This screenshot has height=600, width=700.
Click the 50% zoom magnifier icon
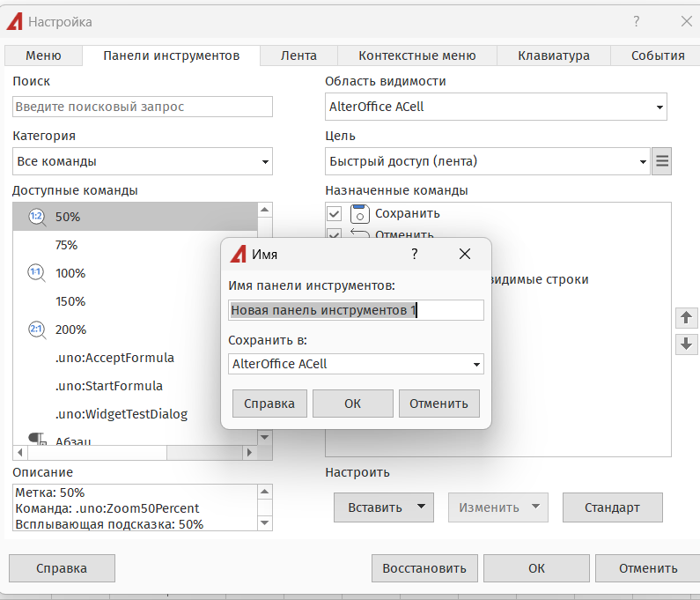[36, 217]
